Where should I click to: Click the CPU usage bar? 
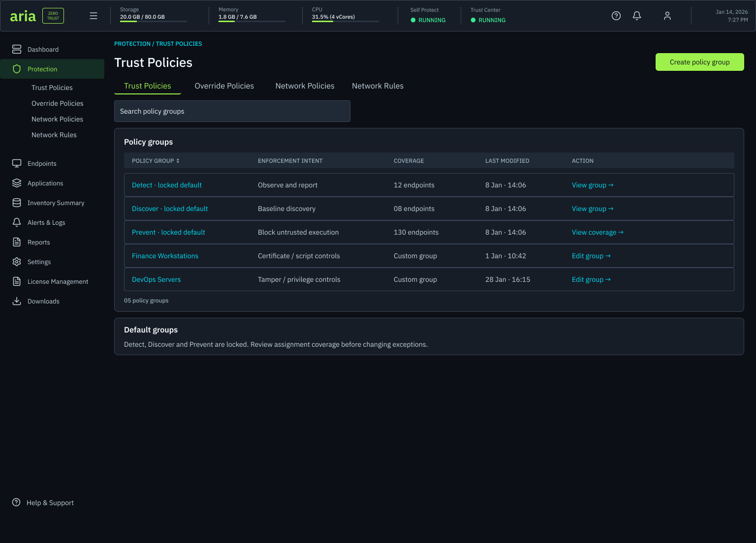click(346, 21)
